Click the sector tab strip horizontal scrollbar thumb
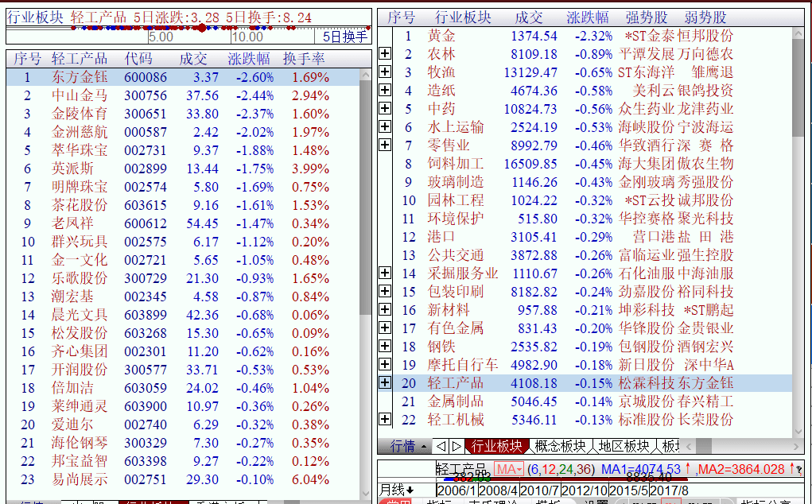 tap(703, 446)
